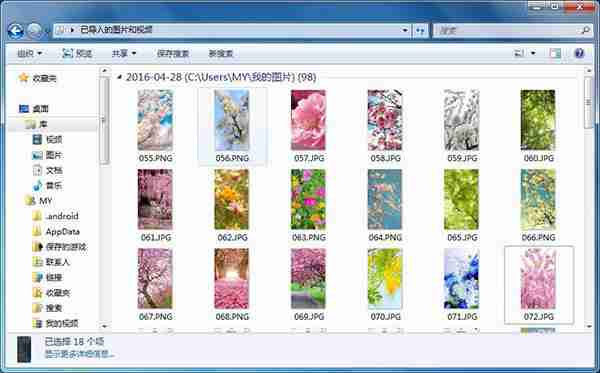Click the details pane selection thumbnail
The image size is (600, 373).
click(24, 349)
